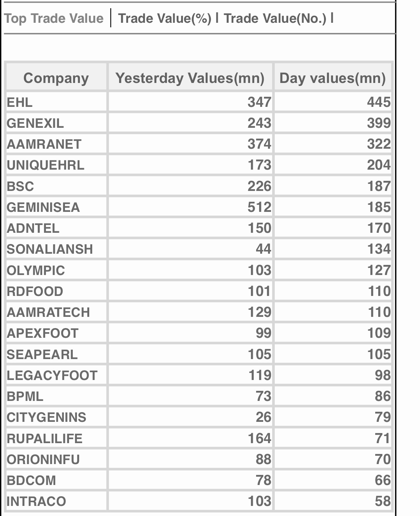Click the Company column header
420x516 pixels.
click(x=56, y=78)
